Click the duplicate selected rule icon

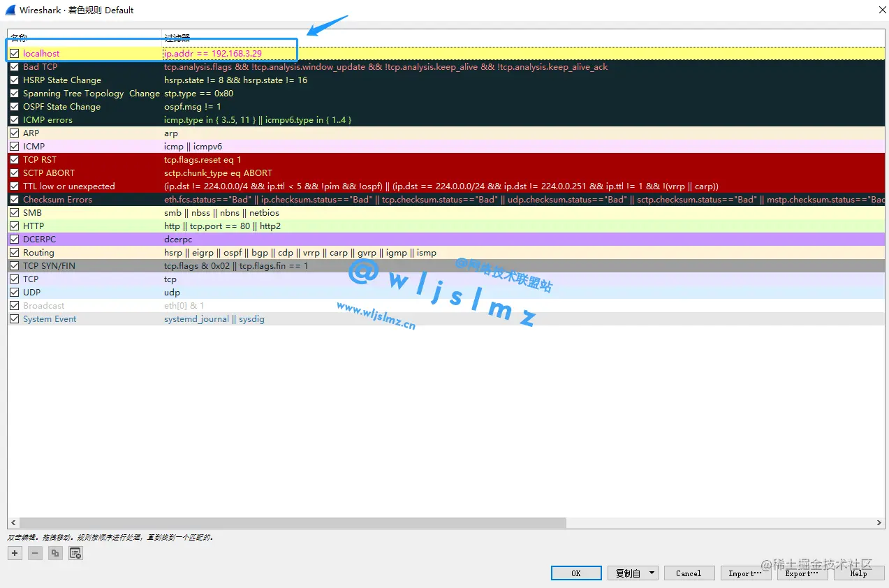[x=55, y=553]
